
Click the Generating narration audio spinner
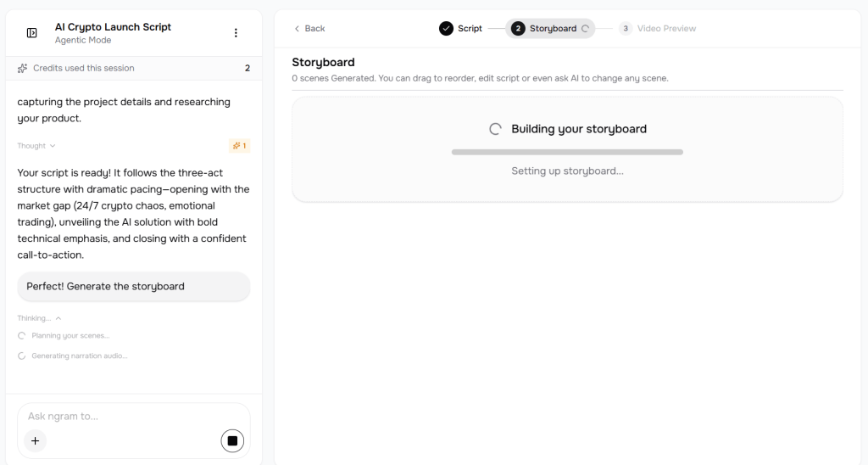(x=22, y=356)
